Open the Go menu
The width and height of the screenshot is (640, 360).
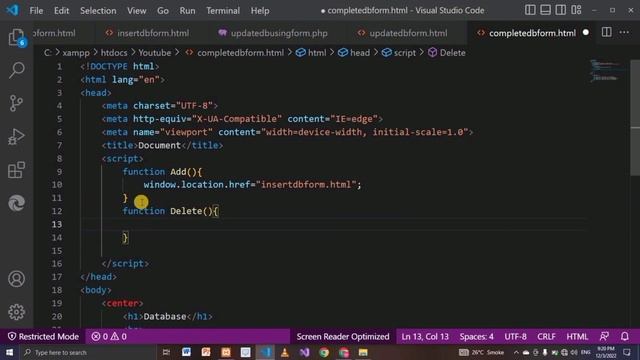pyautogui.click(x=162, y=11)
